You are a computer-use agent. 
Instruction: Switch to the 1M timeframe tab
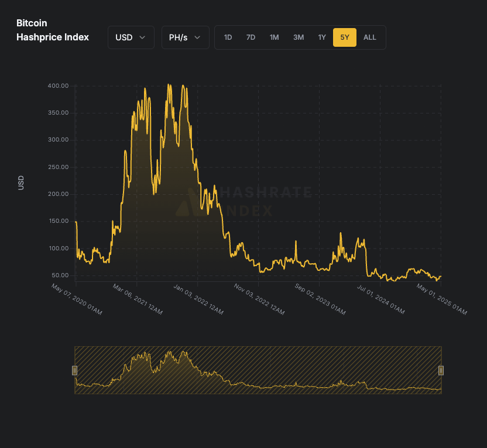pyautogui.click(x=274, y=37)
